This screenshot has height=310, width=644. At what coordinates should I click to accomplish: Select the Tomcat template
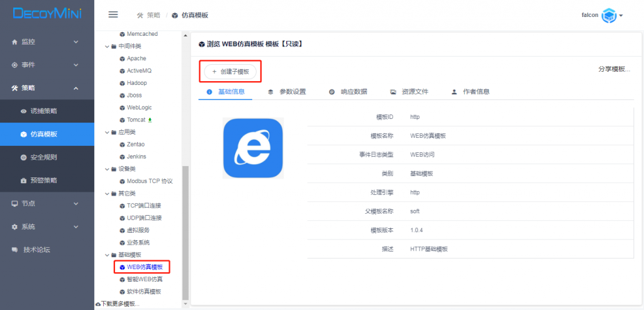(136, 120)
